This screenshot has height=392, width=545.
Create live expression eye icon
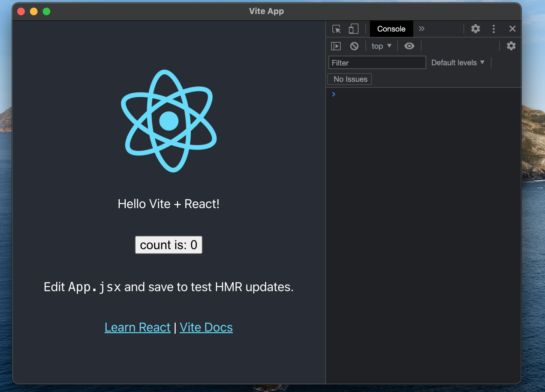point(409,46)
